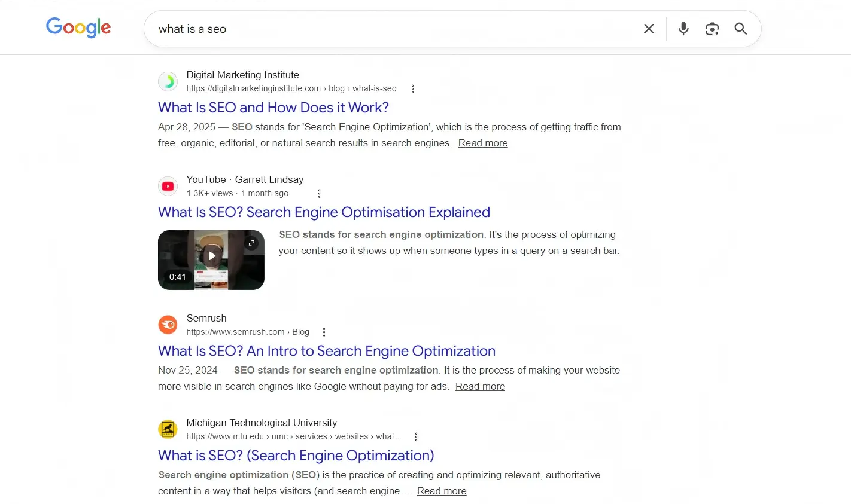Click 'YouTube · Garrett Lindsay' source text

(x=245, y=179)
